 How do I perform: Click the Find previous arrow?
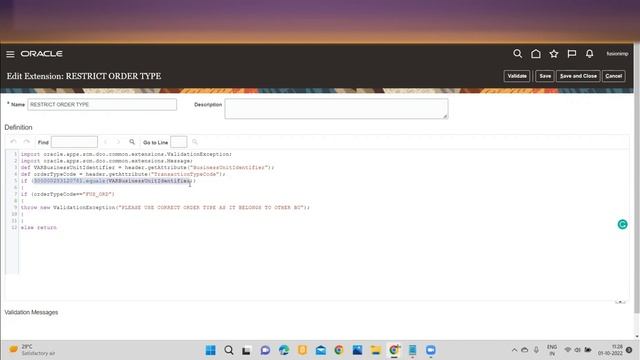pyautogui.click(x=106, y=142)
